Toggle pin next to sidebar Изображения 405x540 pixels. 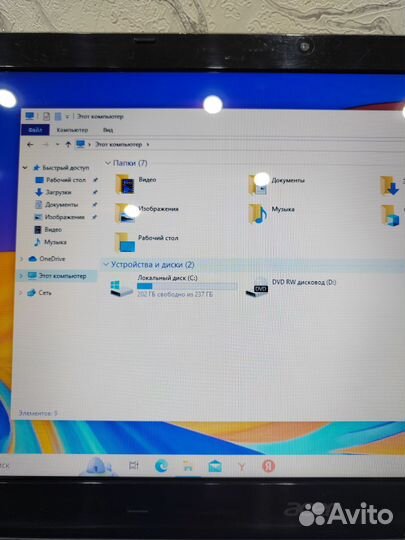95,217
